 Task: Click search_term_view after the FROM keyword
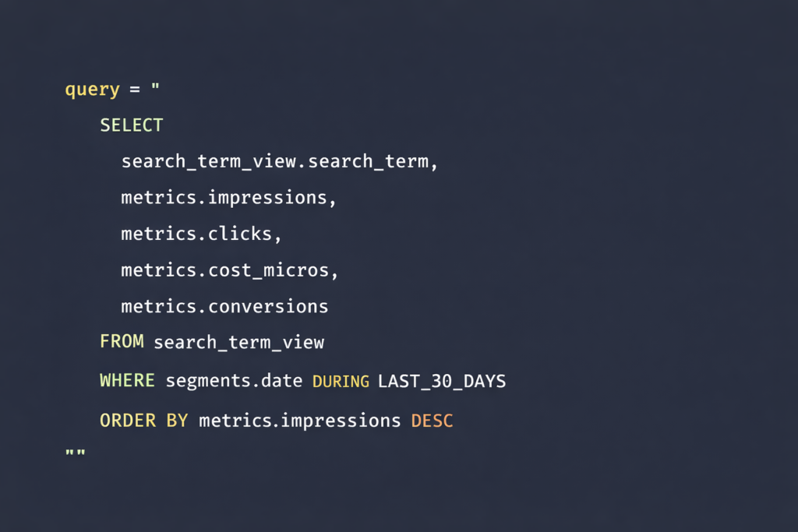click(x=238, y=342)
